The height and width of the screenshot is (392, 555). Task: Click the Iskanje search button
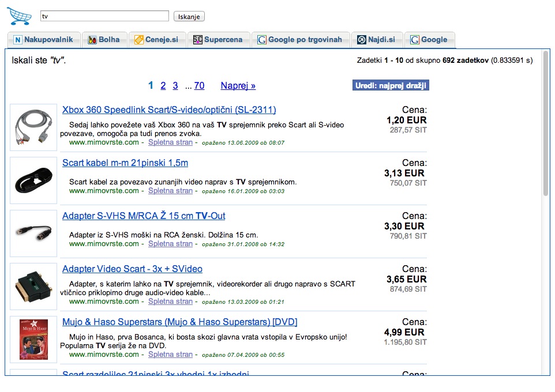(189, 16)
